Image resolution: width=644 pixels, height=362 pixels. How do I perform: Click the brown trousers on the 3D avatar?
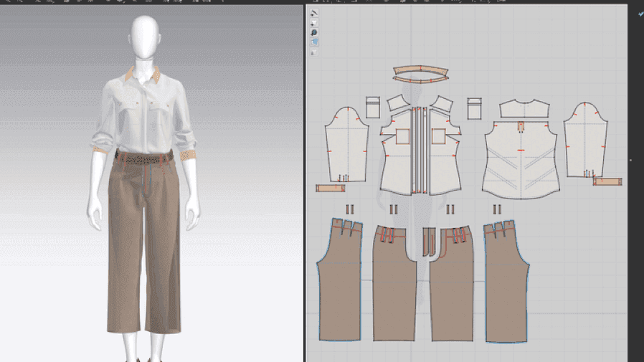[143, 247]
